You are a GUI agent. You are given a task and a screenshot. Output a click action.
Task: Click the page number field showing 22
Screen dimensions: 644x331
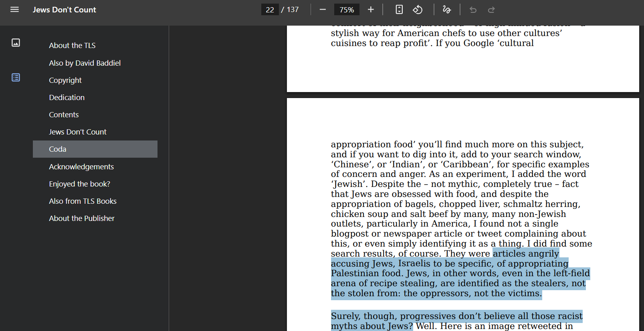(270, 10)
